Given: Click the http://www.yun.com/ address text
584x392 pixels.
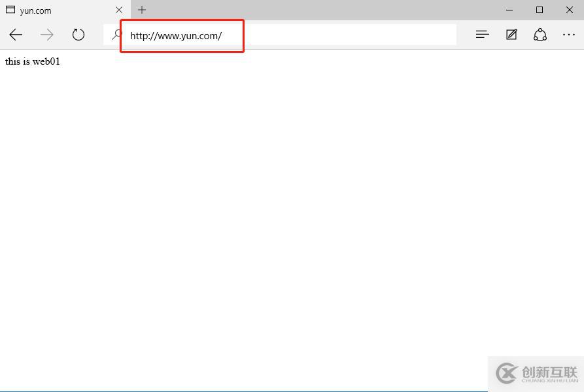Looking at the screenshot, I should [176, 36].
